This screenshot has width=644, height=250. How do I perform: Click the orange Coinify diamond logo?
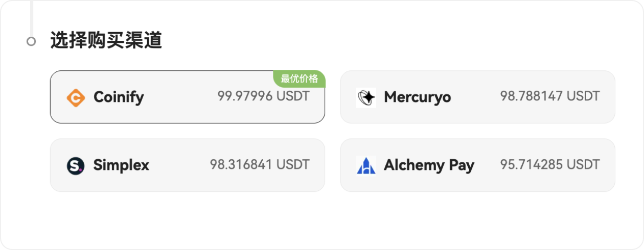(76, 97)
